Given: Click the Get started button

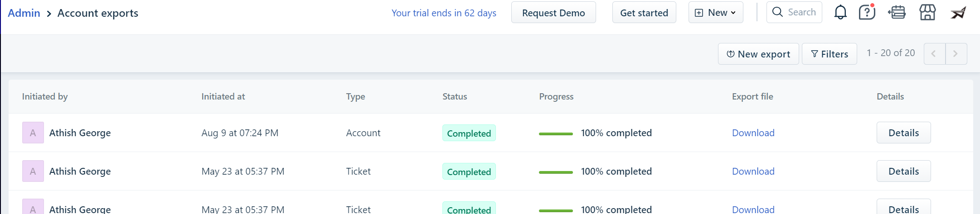Looking at the screenshot, I should click(x=644, y=12).
